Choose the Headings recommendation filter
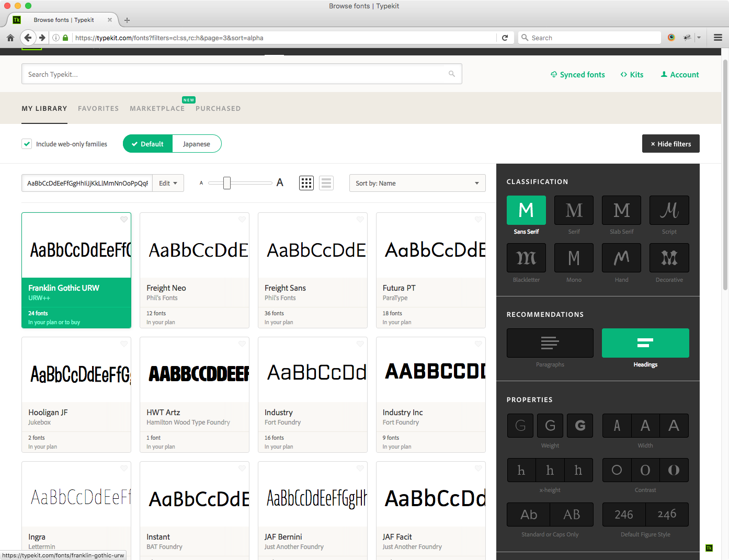 (x=645, y=343)
